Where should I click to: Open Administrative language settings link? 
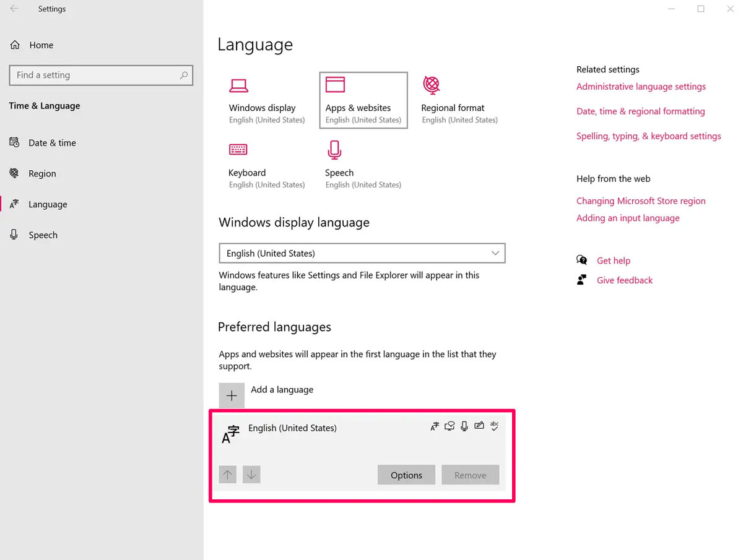[641, 87]
